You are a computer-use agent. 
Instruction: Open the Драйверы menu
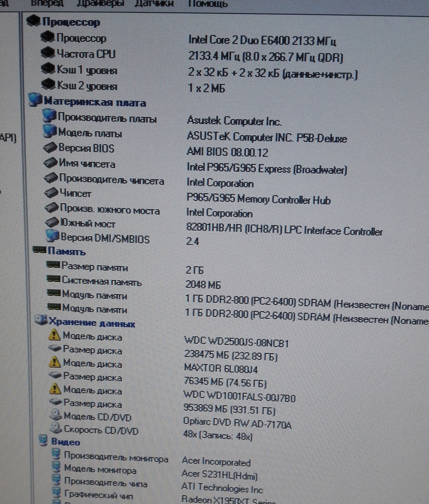click(x=100, y=3)
